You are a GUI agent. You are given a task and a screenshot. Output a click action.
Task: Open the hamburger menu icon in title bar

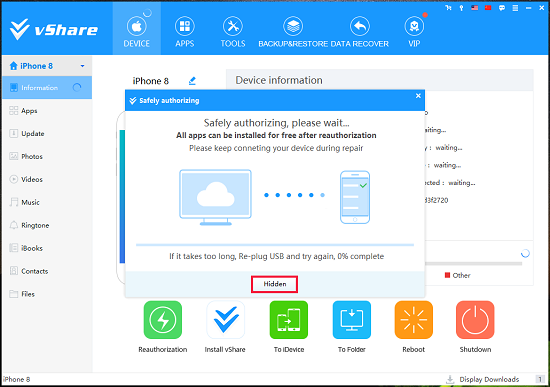515,8
